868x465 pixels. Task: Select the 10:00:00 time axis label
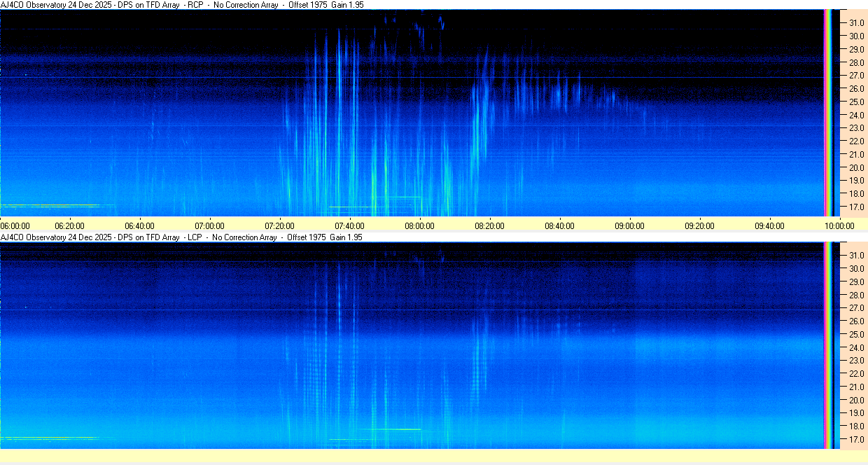coord(839,225)
